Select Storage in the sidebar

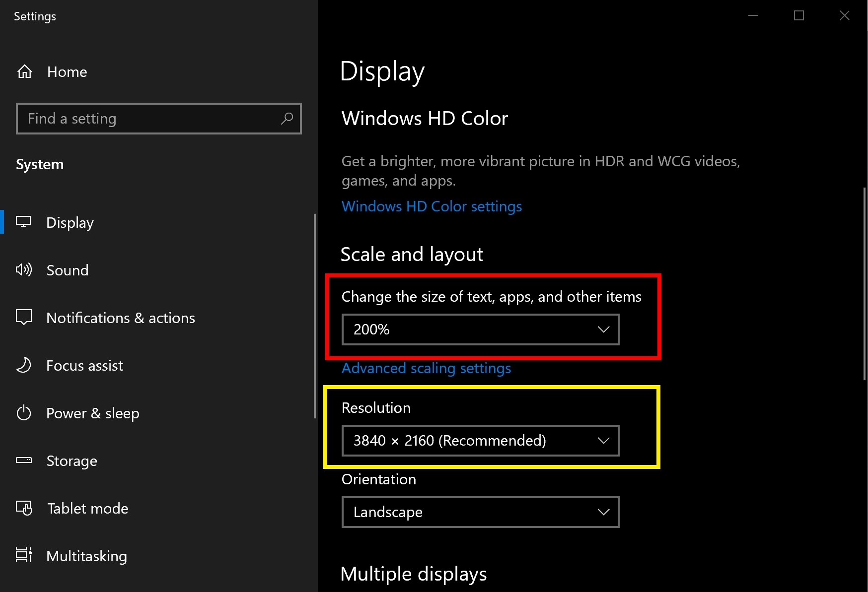pyautogui.click(x=159, y=460)
